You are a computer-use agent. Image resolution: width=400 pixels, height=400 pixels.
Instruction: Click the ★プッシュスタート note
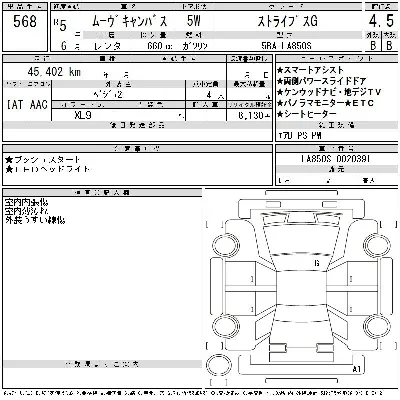tap(43, 160)
